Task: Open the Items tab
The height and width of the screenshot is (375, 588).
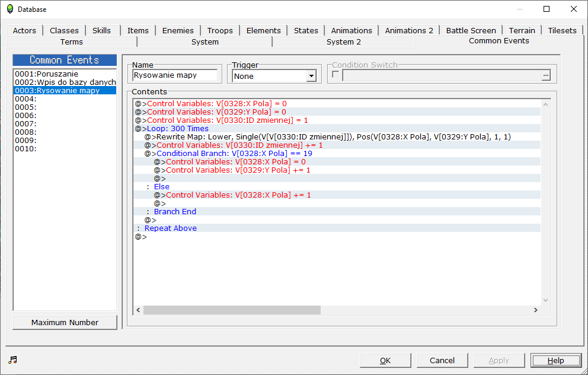Action: pyautogui.click(x=138, y=30)
